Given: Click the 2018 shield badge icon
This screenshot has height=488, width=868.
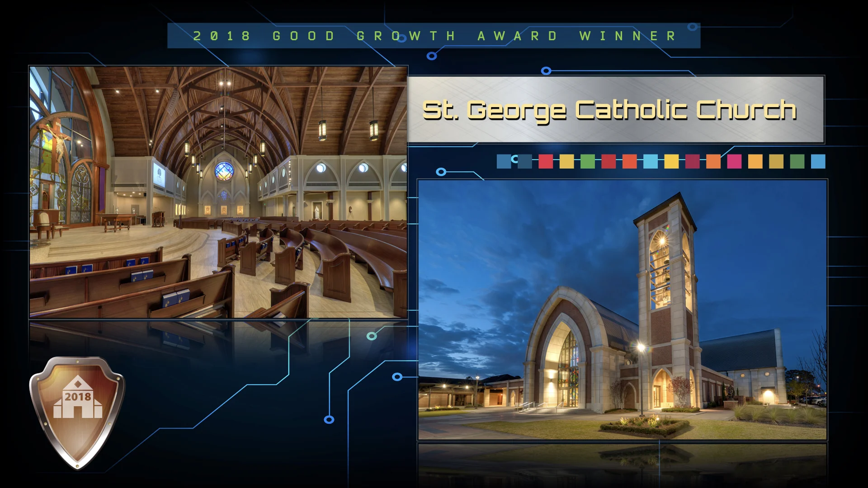Looking at the screenshot, I should 77,413.
